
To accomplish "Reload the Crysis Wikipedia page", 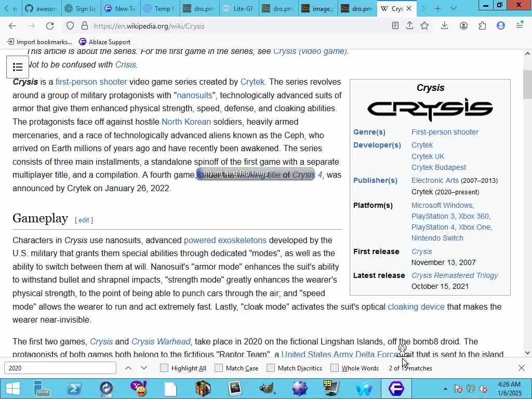I will (x=50, y=26).
